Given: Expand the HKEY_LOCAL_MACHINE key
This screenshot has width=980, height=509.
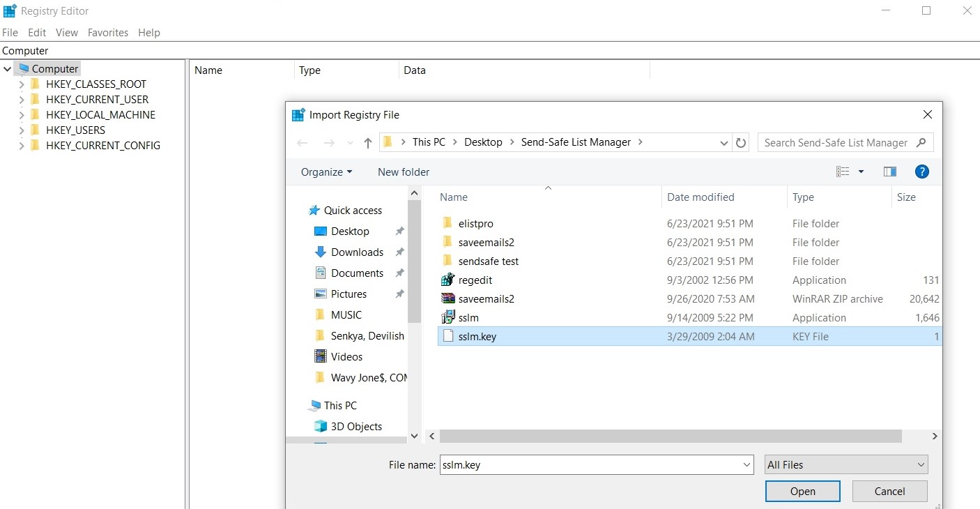Looking at the screenshot, I should pyautogui.click(x=22, y=115).
